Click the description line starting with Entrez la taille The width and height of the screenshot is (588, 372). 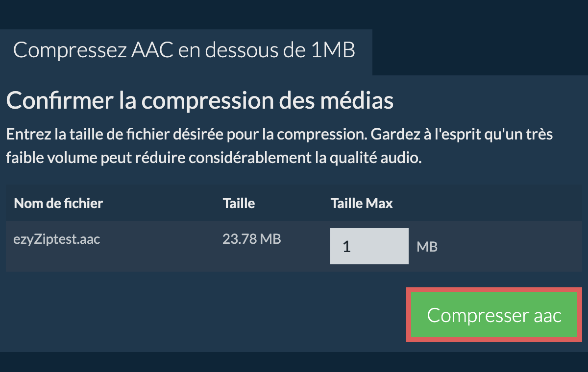click(279, 135)
